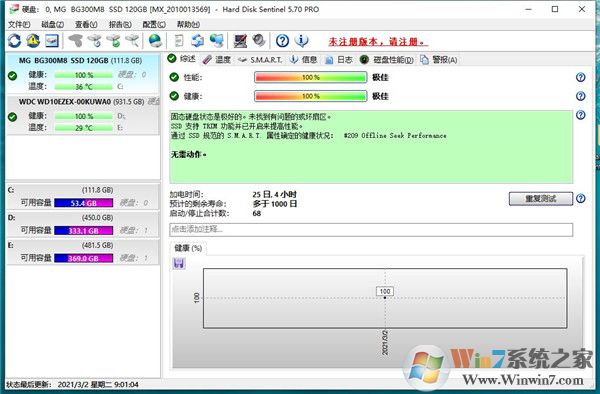Open the alert warning toolbar icon
This screenshot has height=394, width=600.
[33, 41]
